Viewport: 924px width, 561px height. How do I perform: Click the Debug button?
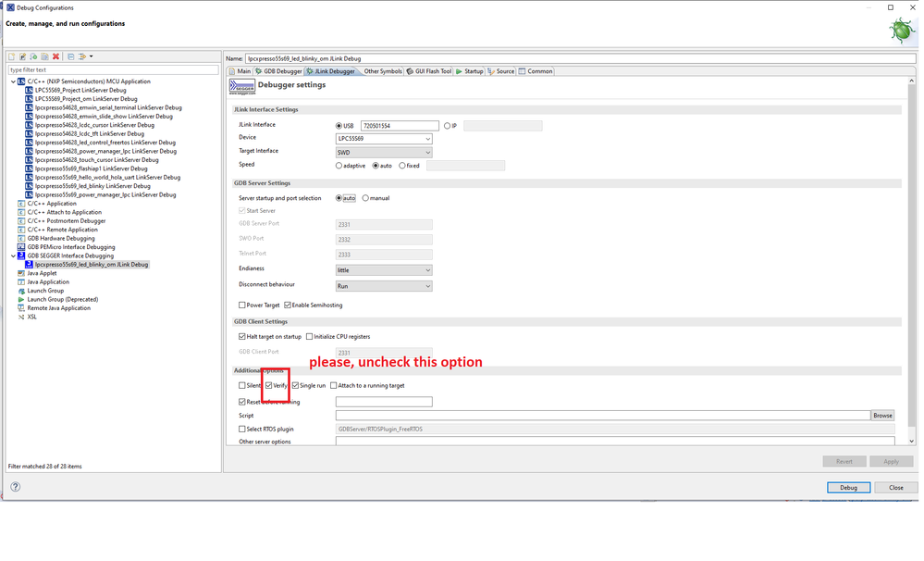point(848,487)
